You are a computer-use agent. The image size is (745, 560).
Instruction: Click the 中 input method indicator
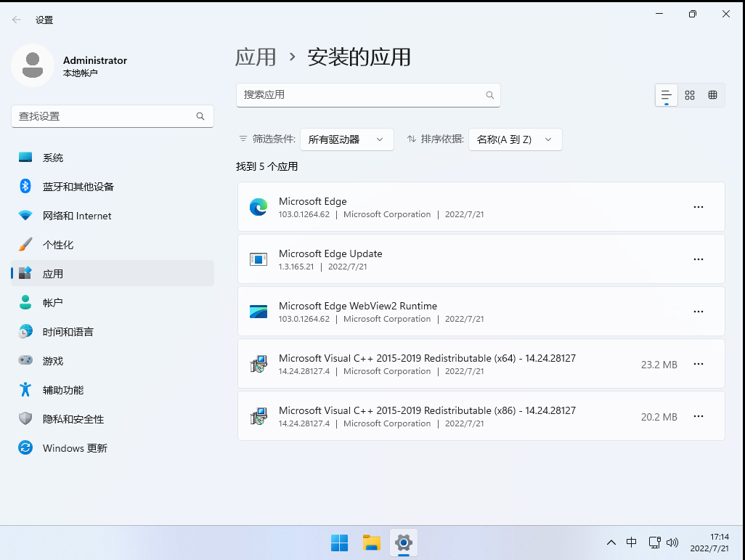(x=631, y=543)
